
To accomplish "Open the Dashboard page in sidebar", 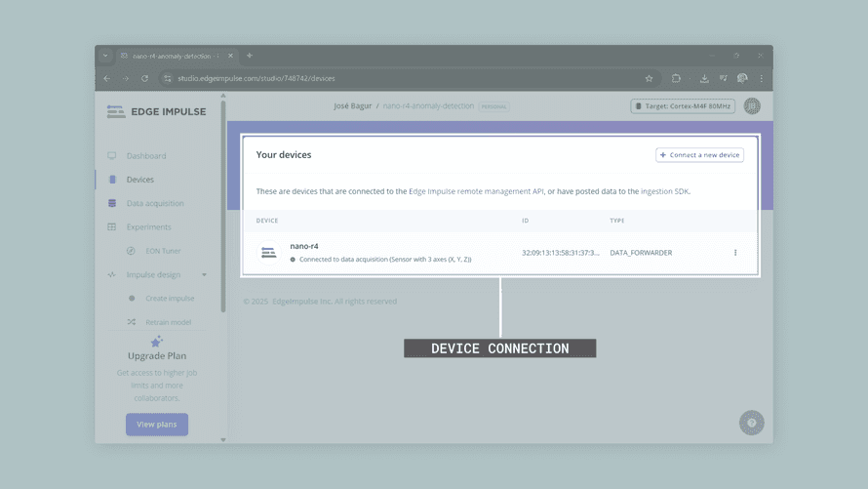I will pos(146,155).
